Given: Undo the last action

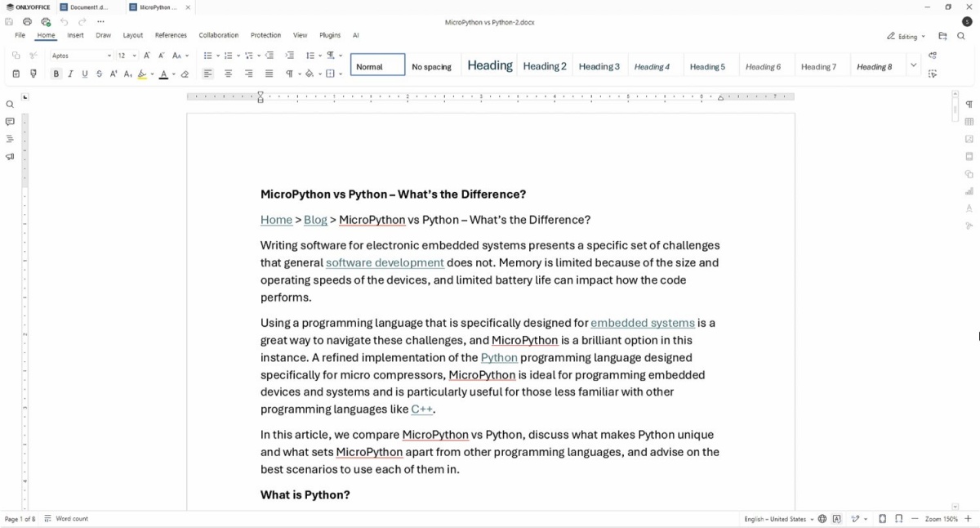Looking at the screenshot, I should click(64, 22).
